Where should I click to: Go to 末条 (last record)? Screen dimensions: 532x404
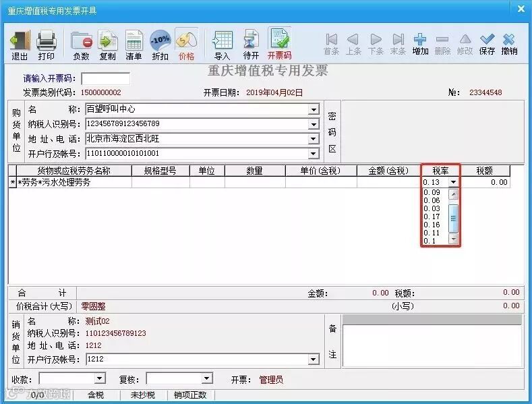[398, 45]
